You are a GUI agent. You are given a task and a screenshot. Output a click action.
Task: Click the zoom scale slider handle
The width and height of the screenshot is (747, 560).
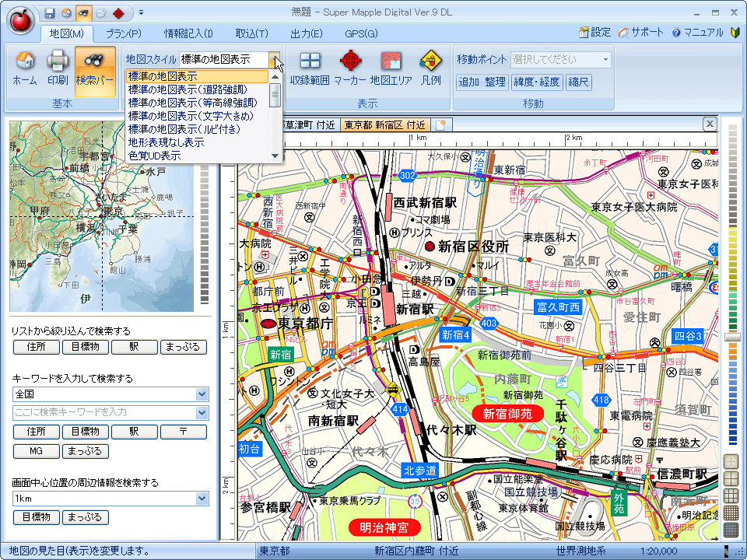coord(733,337)
